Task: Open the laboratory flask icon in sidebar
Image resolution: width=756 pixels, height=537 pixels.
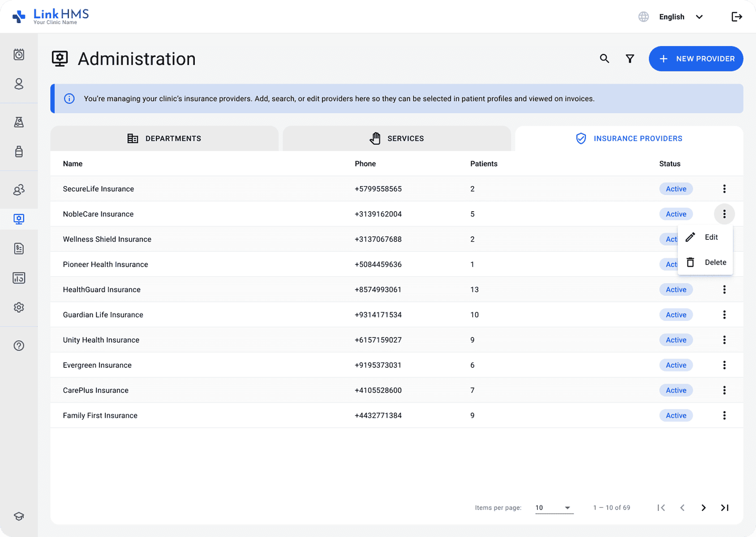Action: click(x=19, y=122)
